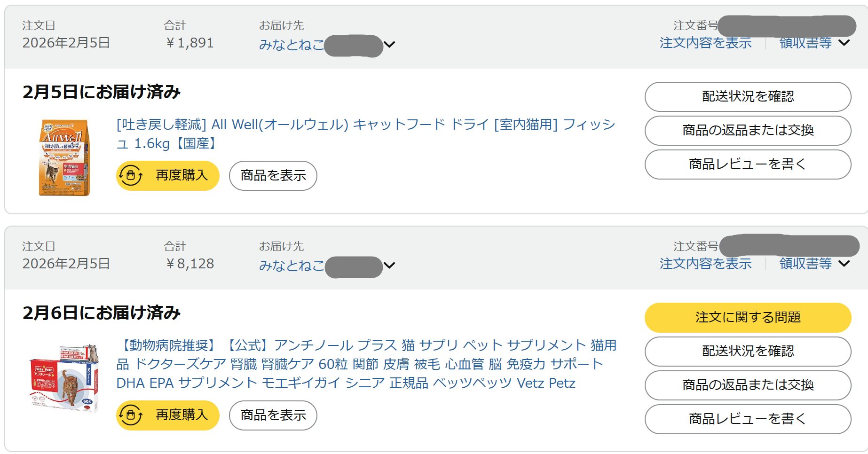This screenshot has width=868, height=454.
Task: Click the buy-again icon for the Antinol supplement
Action: pyautogui.click(x=131, y=415)
